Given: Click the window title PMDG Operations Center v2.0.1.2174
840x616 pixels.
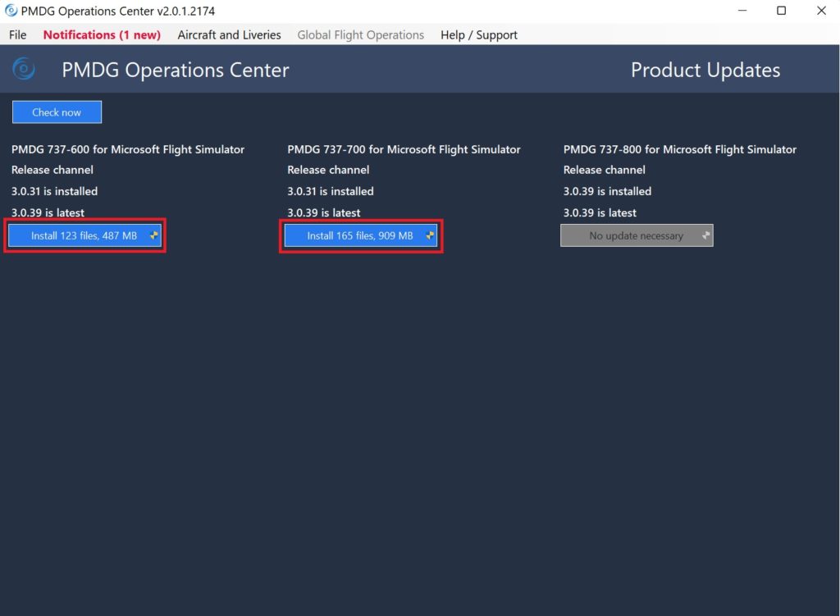Looking at the screenshot, I should [118, 11].
